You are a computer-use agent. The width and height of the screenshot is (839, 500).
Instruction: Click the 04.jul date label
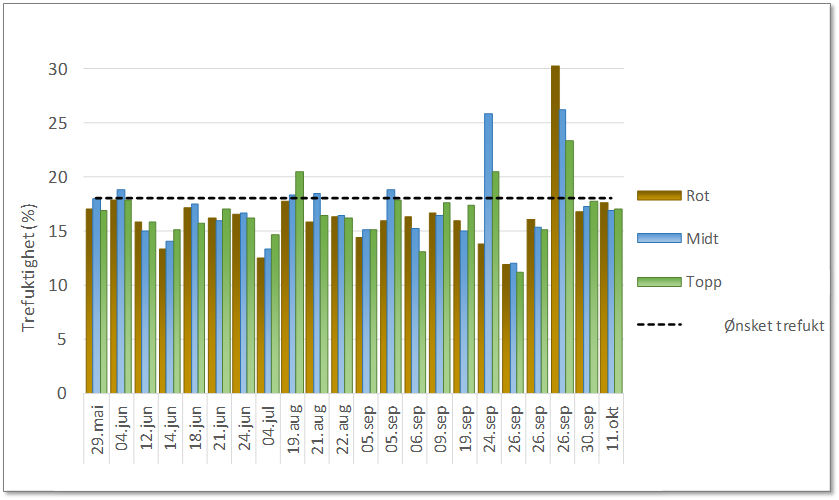268,426
